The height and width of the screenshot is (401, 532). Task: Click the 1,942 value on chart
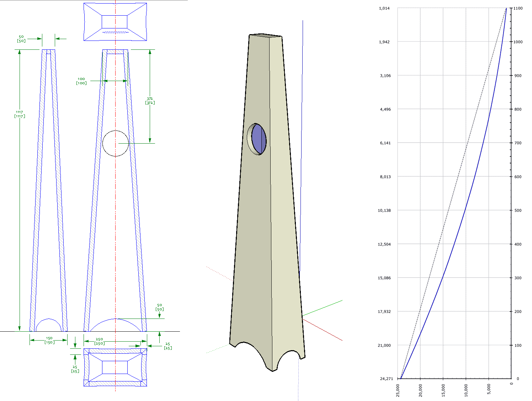pos(384,42)
